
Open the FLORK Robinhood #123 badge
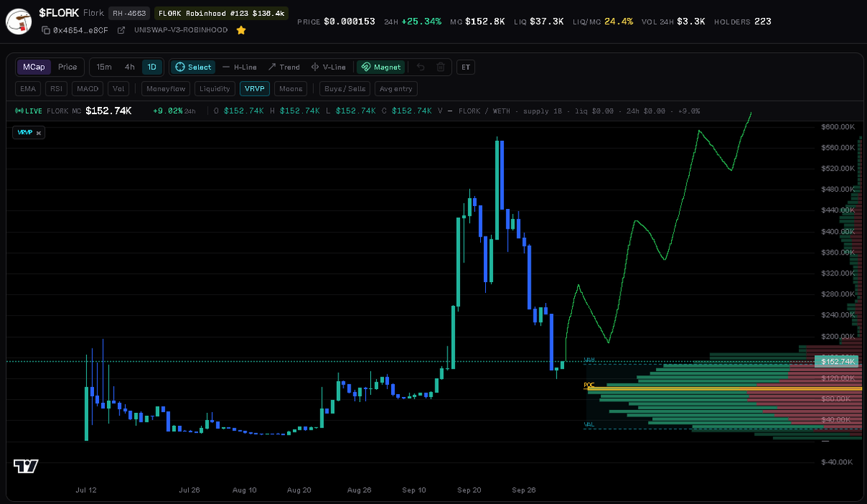pos(221,13)
